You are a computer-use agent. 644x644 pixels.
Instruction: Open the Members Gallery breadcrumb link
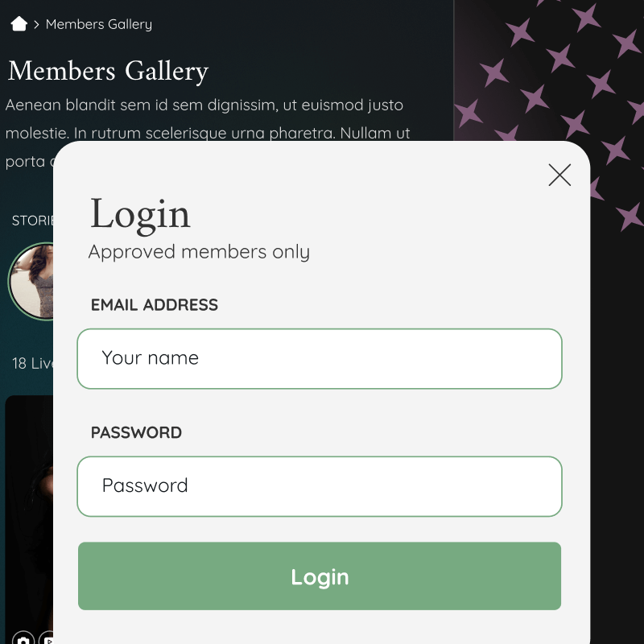[x=99, y=24]
